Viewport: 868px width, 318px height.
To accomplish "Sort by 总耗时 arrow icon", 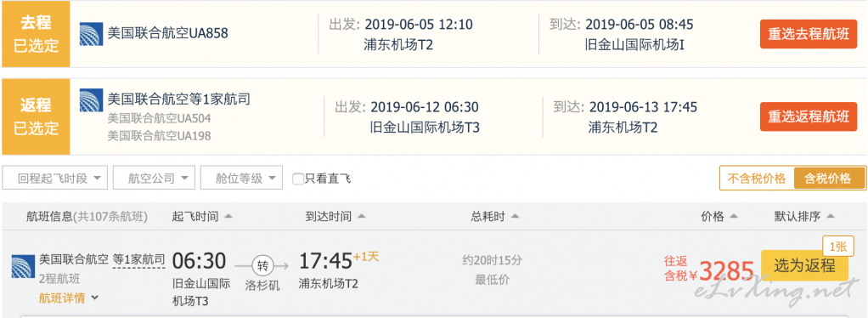I will tap(515, 217).
